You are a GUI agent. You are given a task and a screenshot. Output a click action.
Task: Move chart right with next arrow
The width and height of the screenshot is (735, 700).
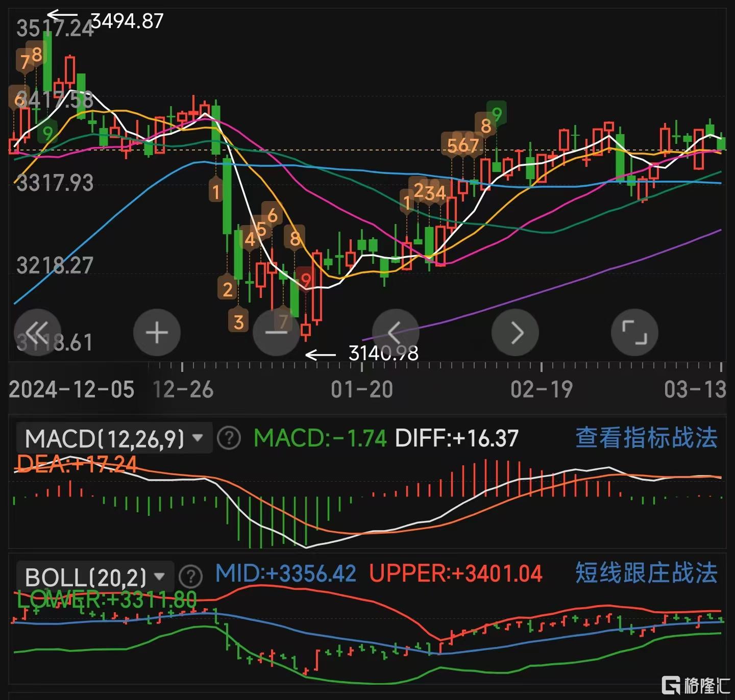(515, 333)
